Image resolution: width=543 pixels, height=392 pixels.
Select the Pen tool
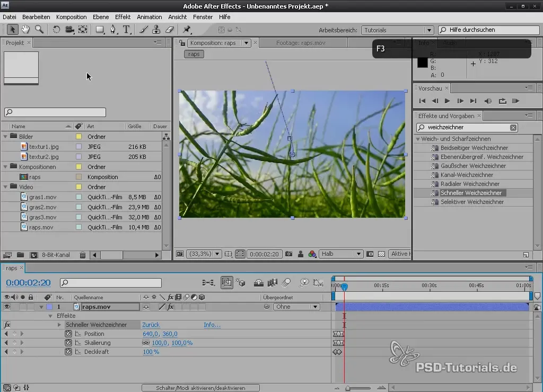113,30
